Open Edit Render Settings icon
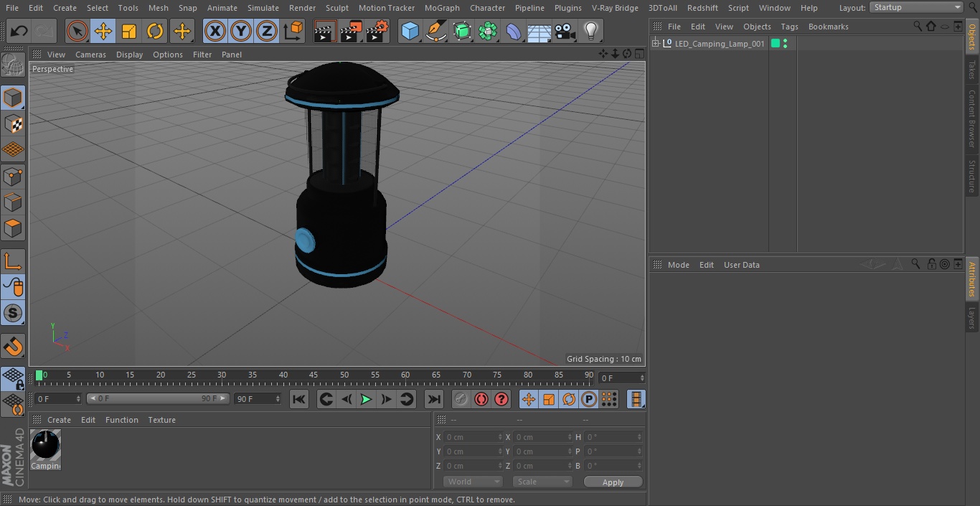The image size is (980, 506). (378, 31)
